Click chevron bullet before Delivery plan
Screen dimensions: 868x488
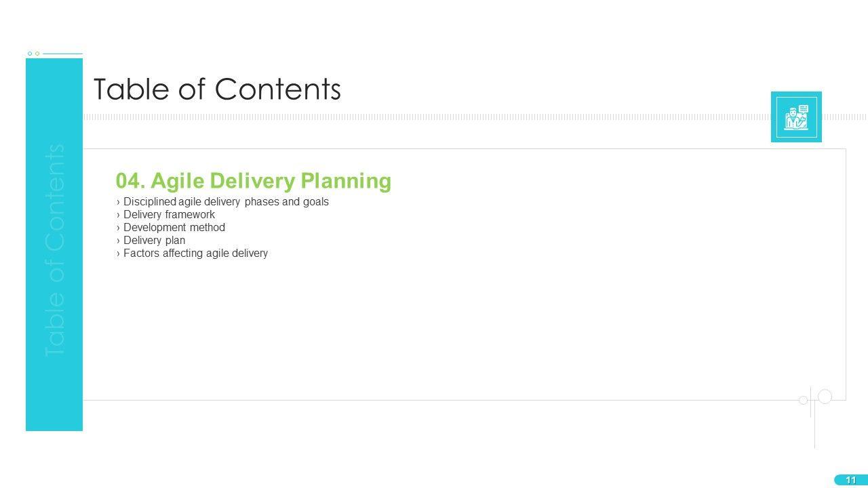(119, 241)
